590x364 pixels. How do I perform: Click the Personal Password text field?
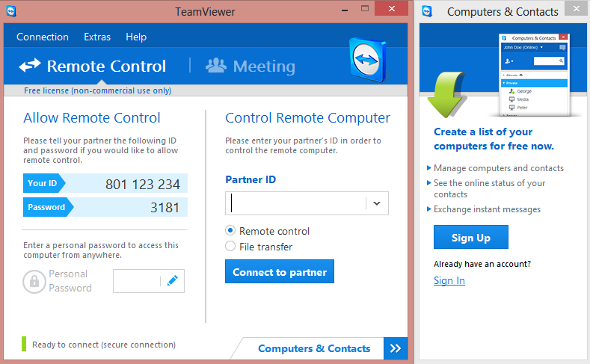136,281
